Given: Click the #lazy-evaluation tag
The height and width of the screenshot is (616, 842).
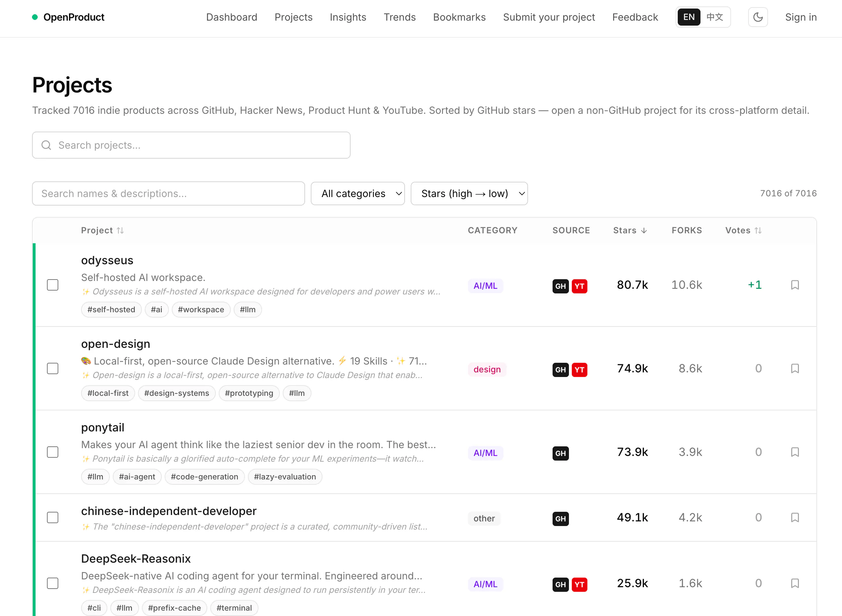Looking at the screenshot, I should coord(285,477).
